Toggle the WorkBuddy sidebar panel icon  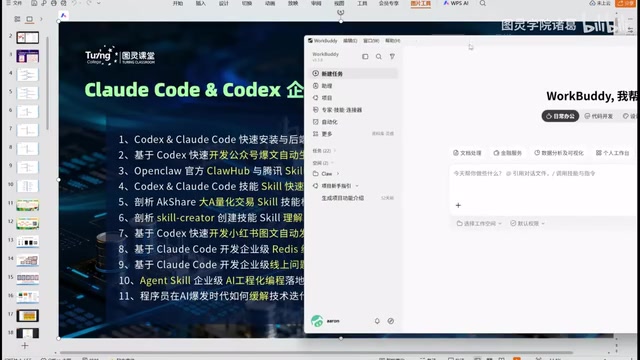[365, 57]
